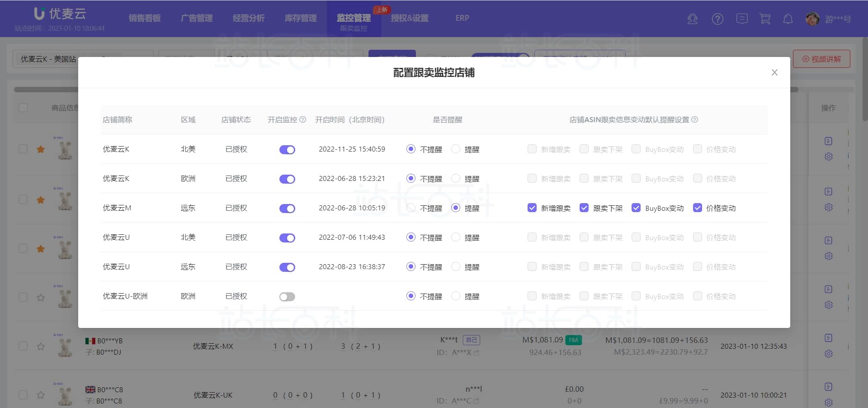Click the customer service headset icon
Viewport: 868px width, 408px height.
(x=692, y=19)
